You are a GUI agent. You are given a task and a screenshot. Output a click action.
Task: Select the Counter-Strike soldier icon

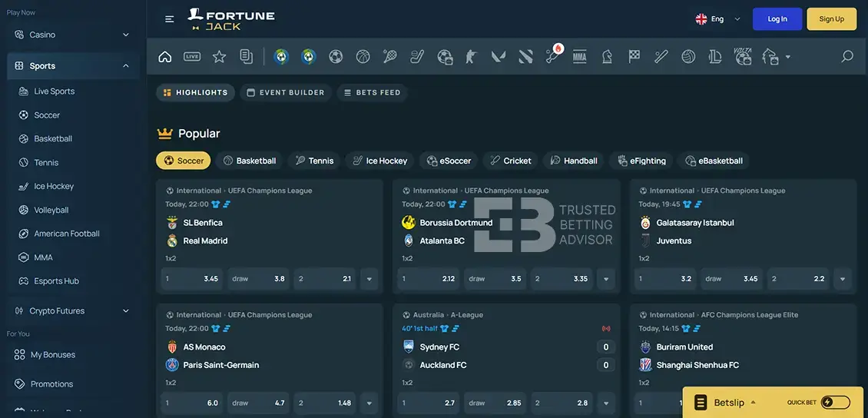pyautogui.click(x=471, y=56)
